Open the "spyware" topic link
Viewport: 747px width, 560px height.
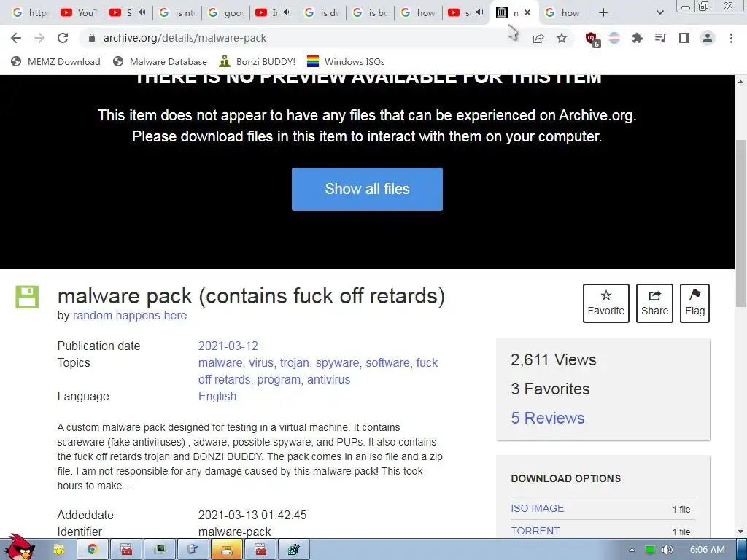tap(337, 363)
